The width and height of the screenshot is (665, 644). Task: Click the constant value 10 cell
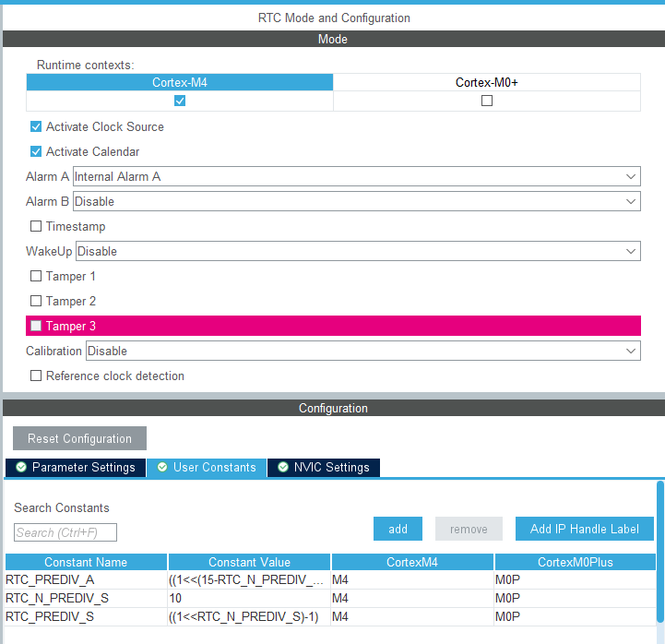click(249, 598)
